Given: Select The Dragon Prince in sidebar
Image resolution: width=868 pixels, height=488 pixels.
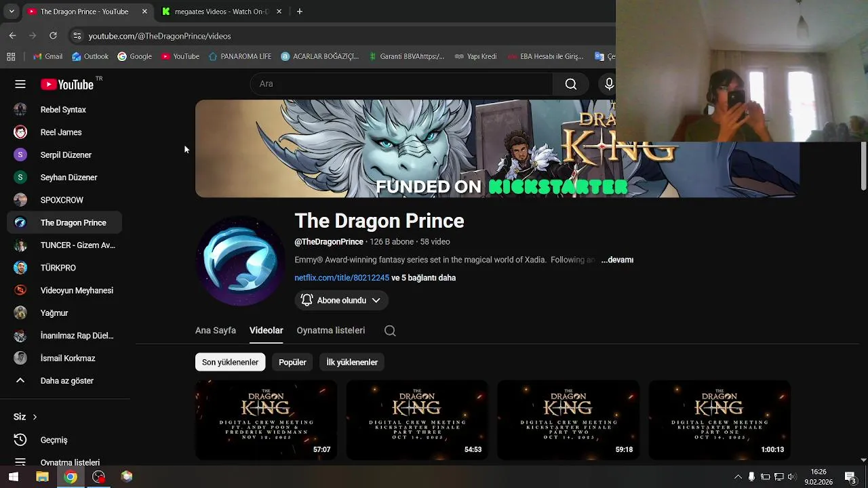Looking at the screenshot, I should click(64, 223).
